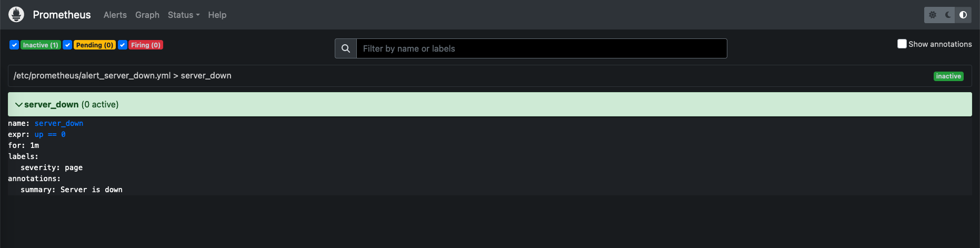Click the green inactive status badge of the rule group
Viewport: 980px width, 248px height.
pyautogui.click(x=948, y=76)
